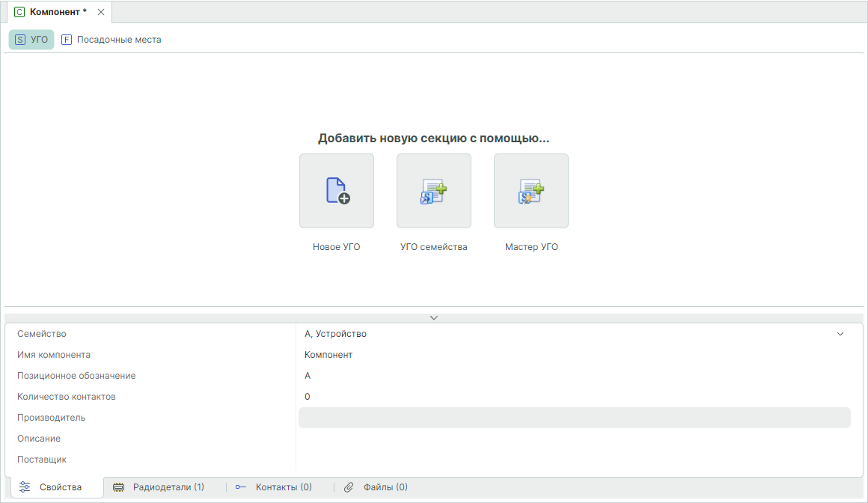Open the Семейство dropdown arrow
Image resolution: width=868 pixels, height=503 pixels.
click(840, 334)
